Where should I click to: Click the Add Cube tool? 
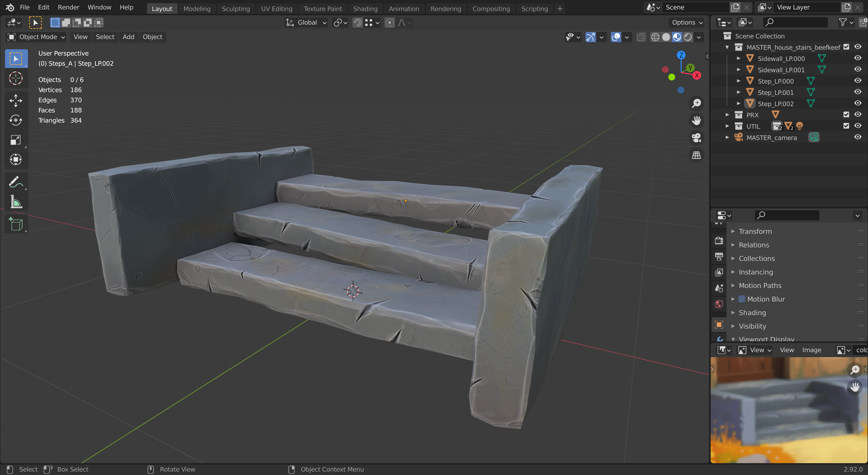click(x=16, y=224)
